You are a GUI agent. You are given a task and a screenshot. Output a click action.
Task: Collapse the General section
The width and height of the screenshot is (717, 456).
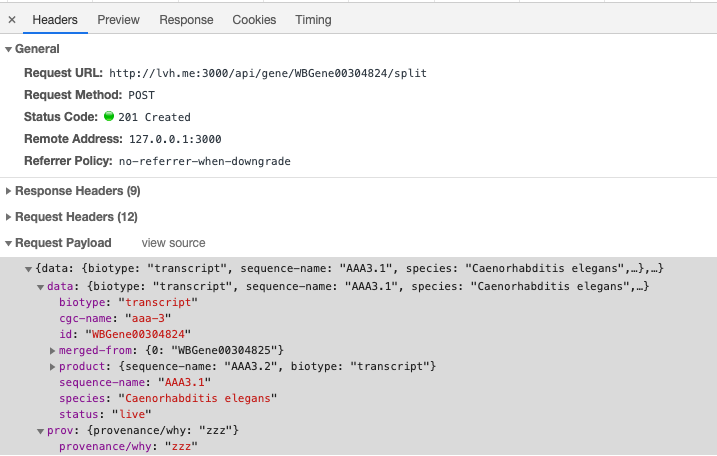(x=8, y=49)
